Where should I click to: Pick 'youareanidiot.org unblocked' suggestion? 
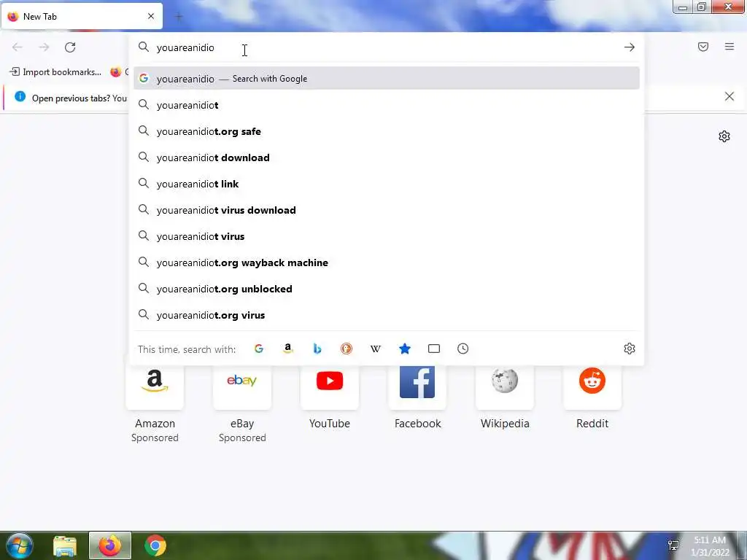click(x=387, y=289)
